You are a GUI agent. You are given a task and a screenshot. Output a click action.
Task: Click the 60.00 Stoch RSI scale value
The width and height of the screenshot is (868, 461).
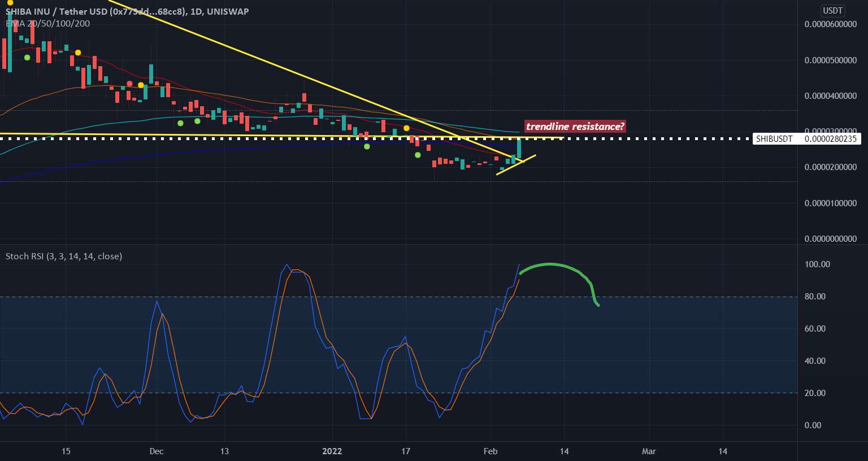[x=815, y=329]
